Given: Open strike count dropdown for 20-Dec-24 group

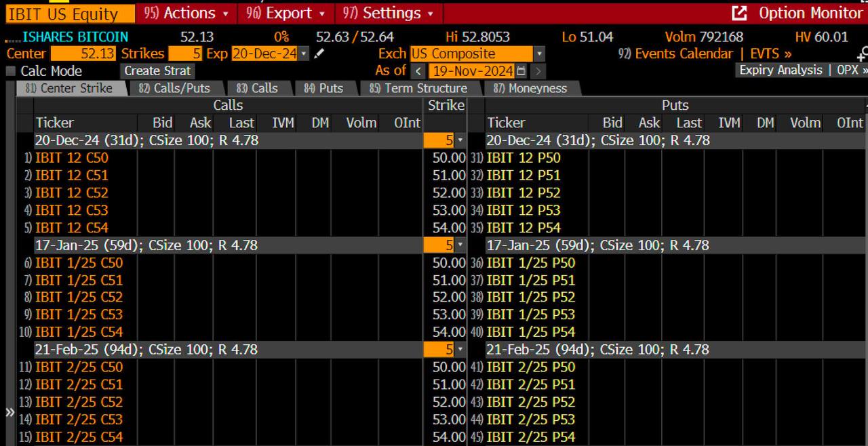Looking at the screenshot, I should [x=460, y=140].
